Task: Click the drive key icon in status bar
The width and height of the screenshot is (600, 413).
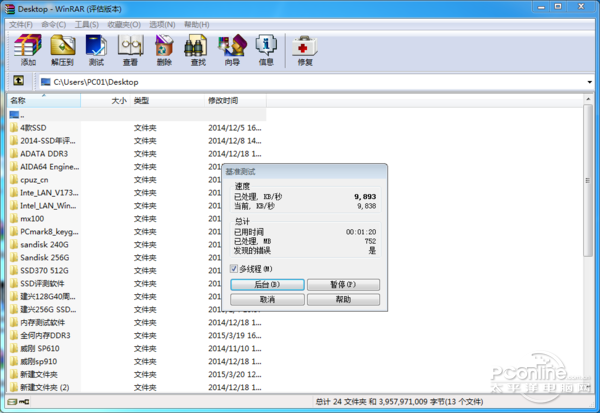Action: pyautogui.click(x=18, y=402)
